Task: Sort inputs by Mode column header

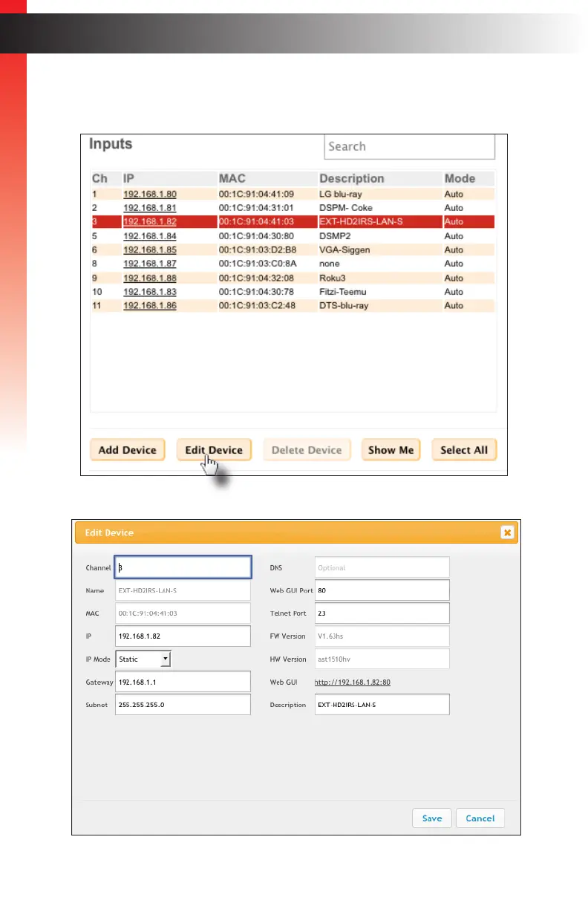Action: click(x=460, y=178)
